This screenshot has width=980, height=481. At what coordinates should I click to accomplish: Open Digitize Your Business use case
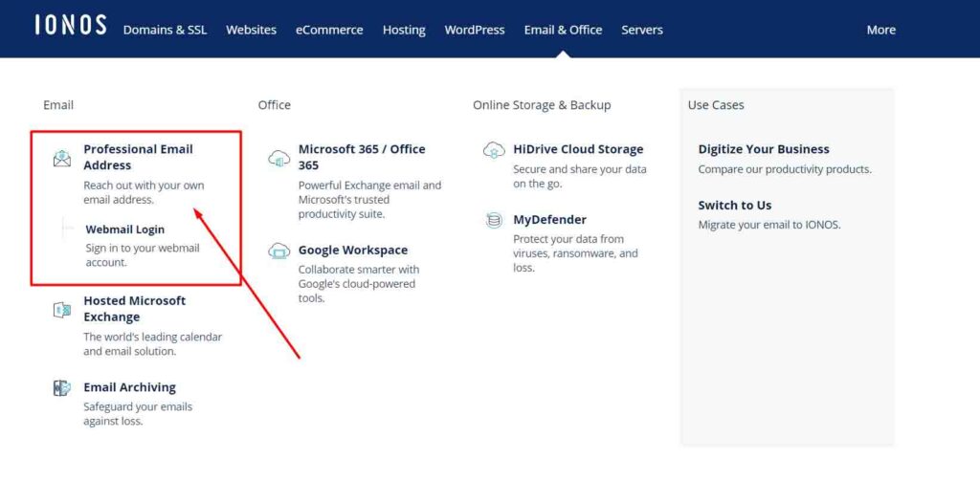click(x=764, y=149)
